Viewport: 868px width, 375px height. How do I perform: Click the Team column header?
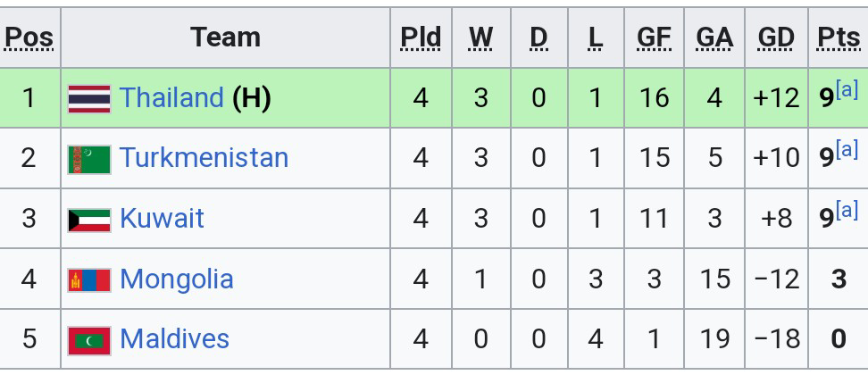pos(225,37)
